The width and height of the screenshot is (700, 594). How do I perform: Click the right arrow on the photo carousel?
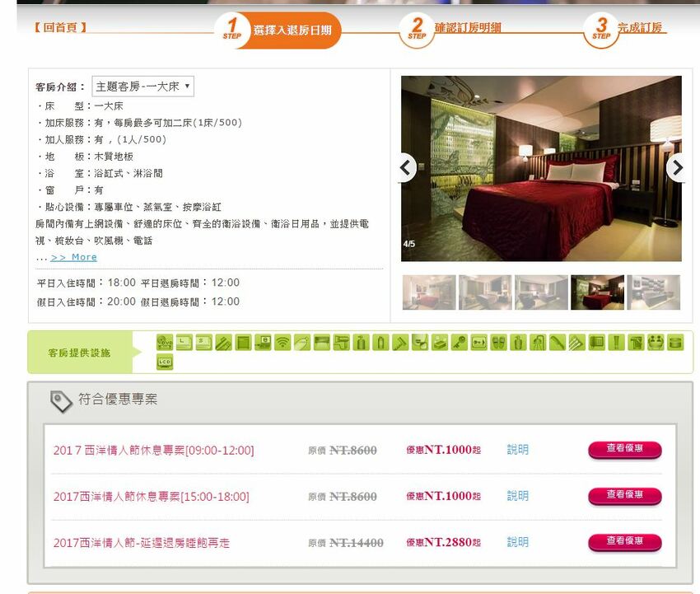click(677, 168)
